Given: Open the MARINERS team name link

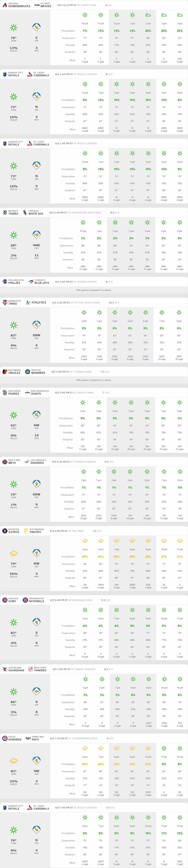Looking at the screenshot, I should pos(38,373).
